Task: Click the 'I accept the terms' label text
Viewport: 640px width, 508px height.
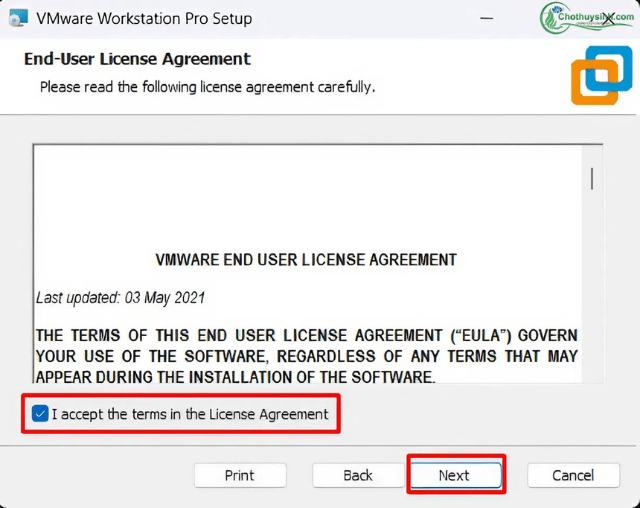Action: click(190, 414)
